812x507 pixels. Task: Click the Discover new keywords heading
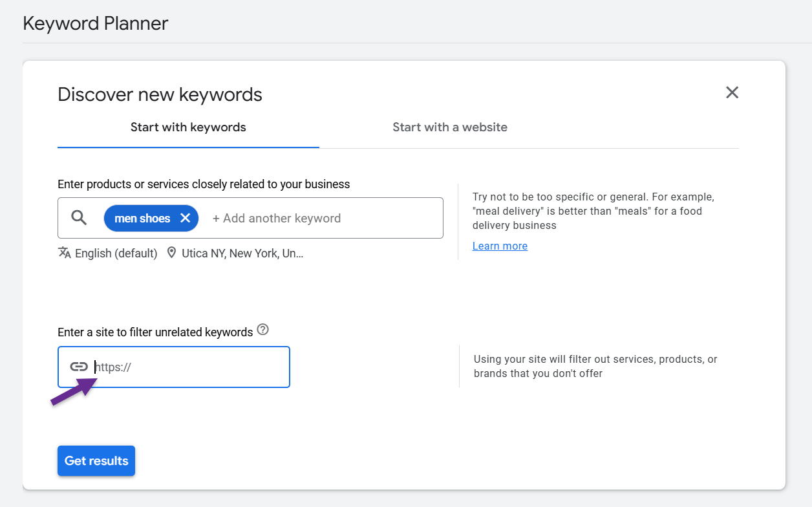[160, 94]
